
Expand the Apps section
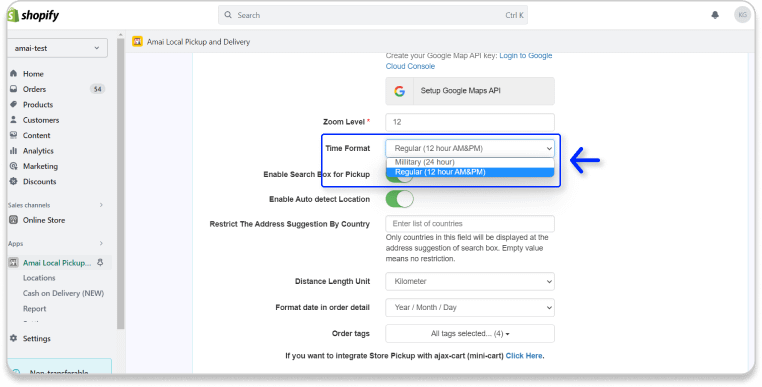click(101, 243)
